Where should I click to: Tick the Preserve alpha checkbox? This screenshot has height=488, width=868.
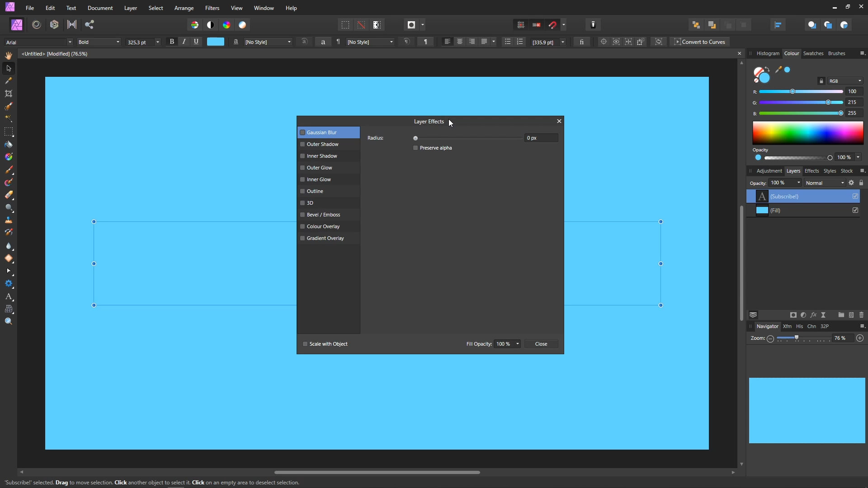[x=415, y=148]
